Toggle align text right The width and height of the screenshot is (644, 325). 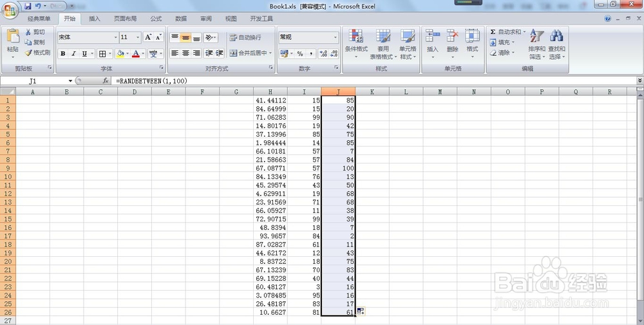(x=196, y=53)
